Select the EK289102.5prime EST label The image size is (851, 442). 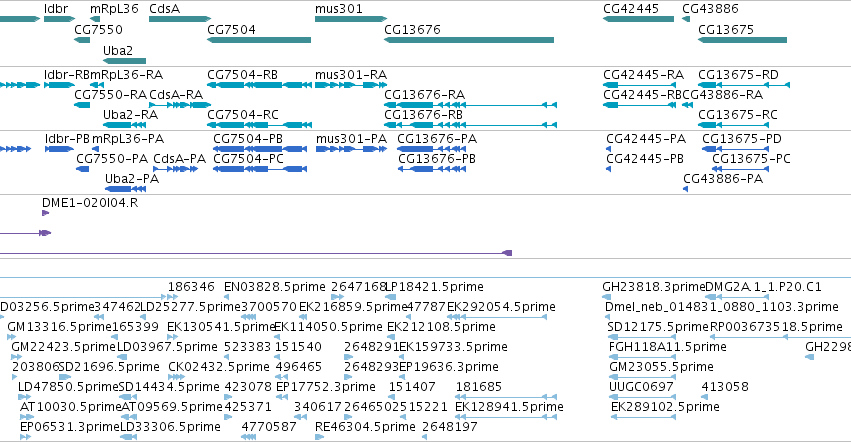coord(665,407)
